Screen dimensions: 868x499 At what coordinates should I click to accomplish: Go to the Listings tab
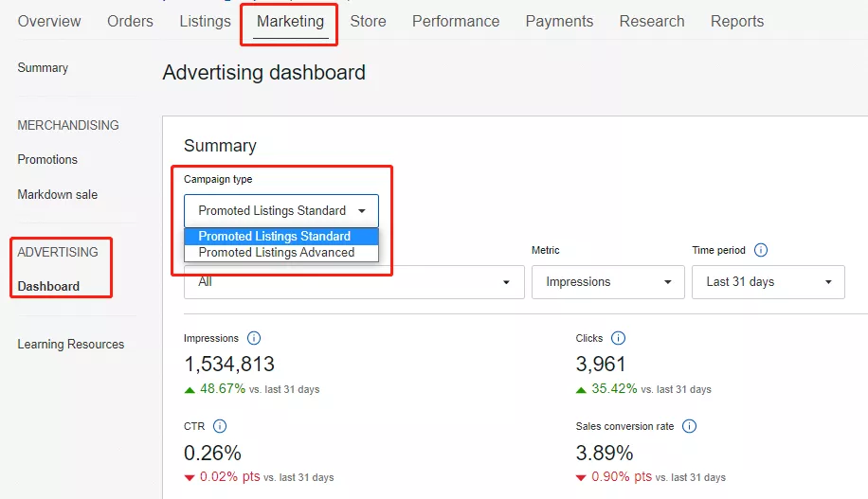click(x=205, y=21)
